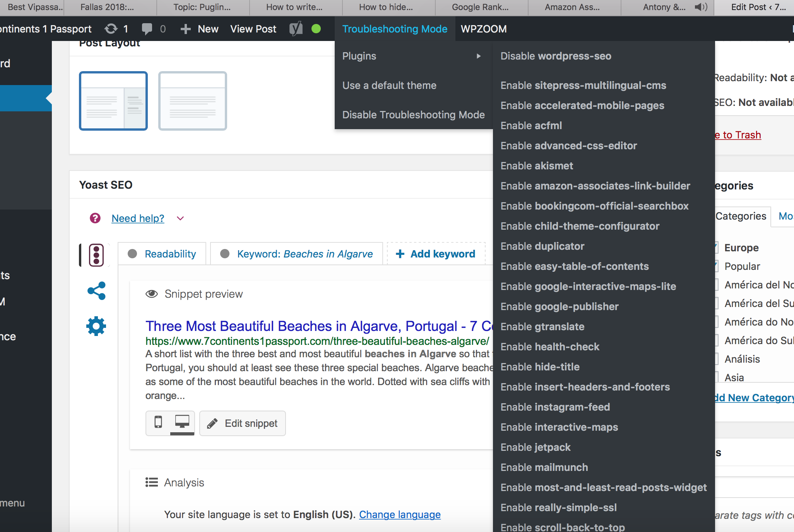The width and height of the screenshot is (794, 532).
Task: Switch to Keyword Beaches in Algarve tab
Action: tap(296, 254)
